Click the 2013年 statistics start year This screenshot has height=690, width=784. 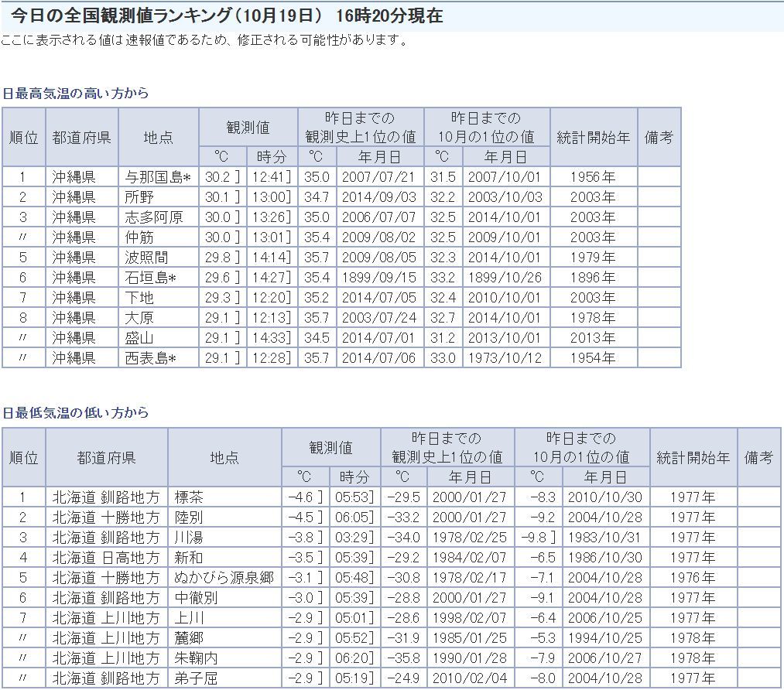tap(593, 338)
